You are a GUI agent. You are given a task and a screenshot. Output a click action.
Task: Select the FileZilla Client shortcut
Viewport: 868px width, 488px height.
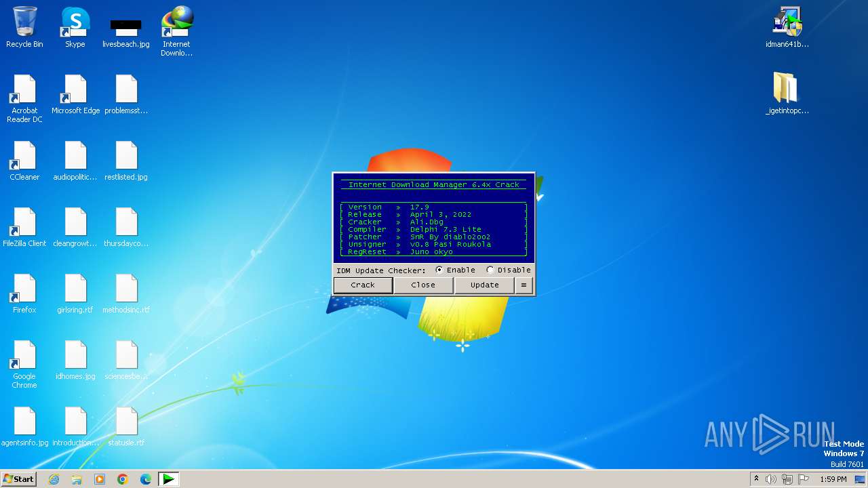(24, 228)
